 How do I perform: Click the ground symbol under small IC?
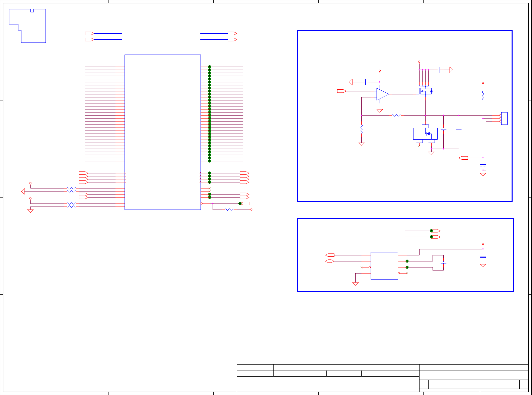[356, 284]
